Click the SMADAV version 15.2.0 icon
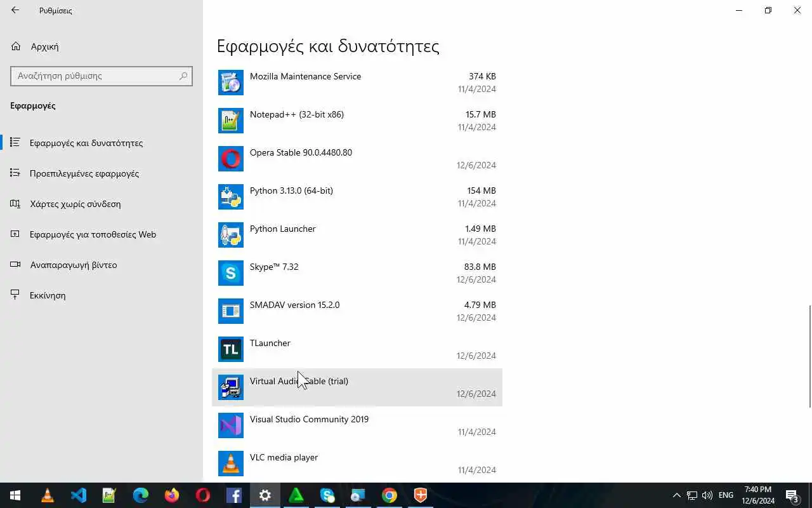This screenshot has height=508, width=812. tap(231, 311)
